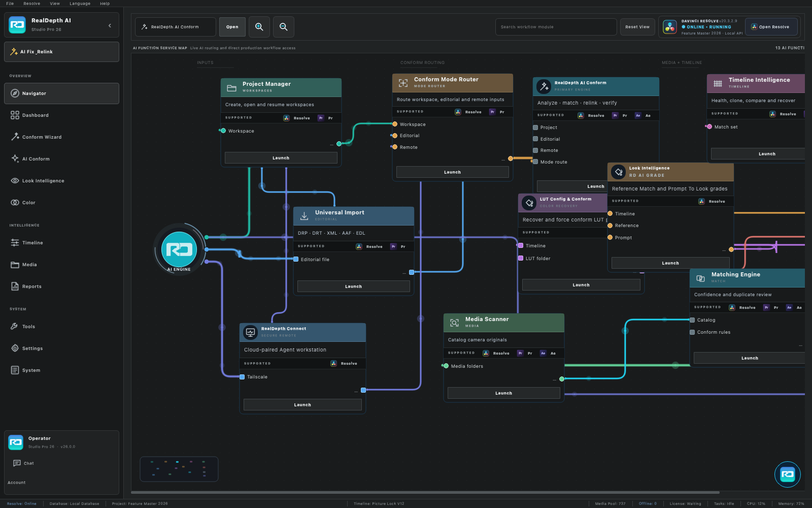812x508 pixels.
Task: Collapse the sidebar with the chevron arrow
Action: [110, 25]
